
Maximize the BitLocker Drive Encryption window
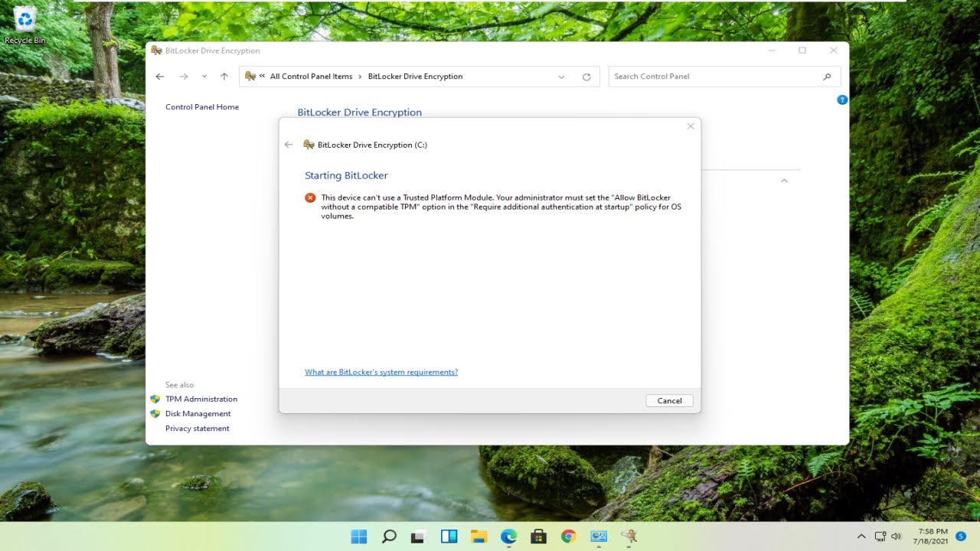[x=802, y=51]
